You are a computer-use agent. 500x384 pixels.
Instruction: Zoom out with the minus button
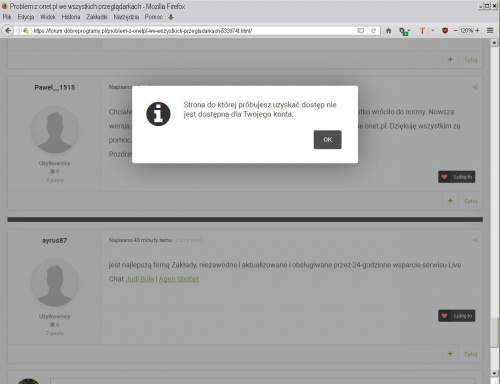[x=455, y=31]
